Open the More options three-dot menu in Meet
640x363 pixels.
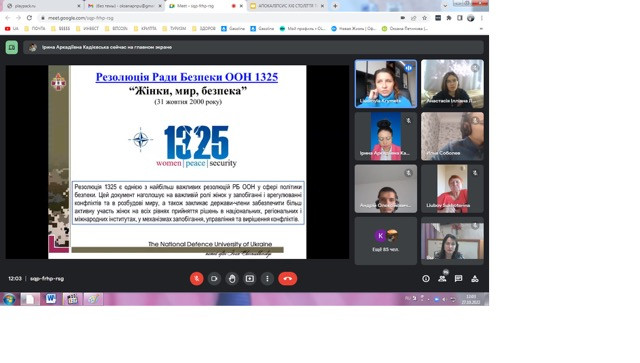[267, 278]
